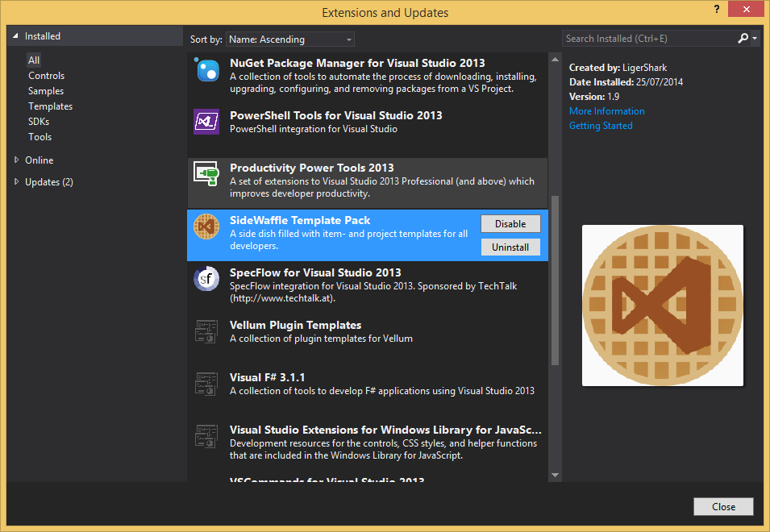The height and width of the screenshot is (532, 770).
Task: Expand the Online category
Action: tap(16, 160)
